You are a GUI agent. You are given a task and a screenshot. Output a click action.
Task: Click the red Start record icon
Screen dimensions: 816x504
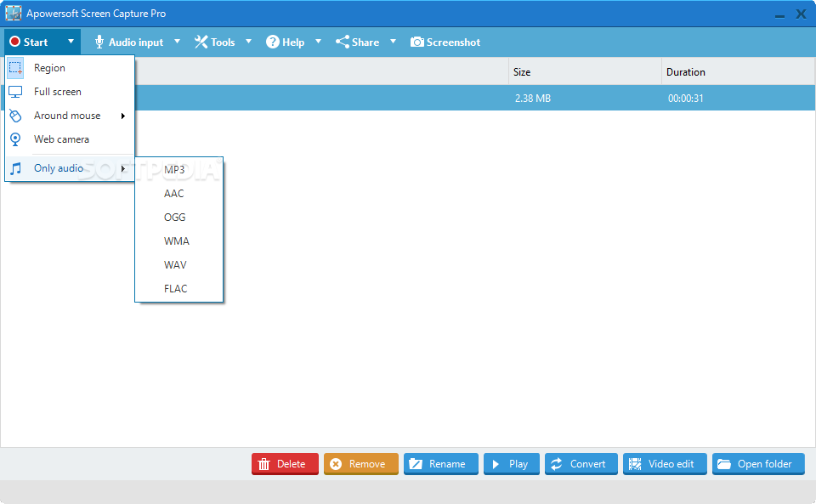[15, 42]
